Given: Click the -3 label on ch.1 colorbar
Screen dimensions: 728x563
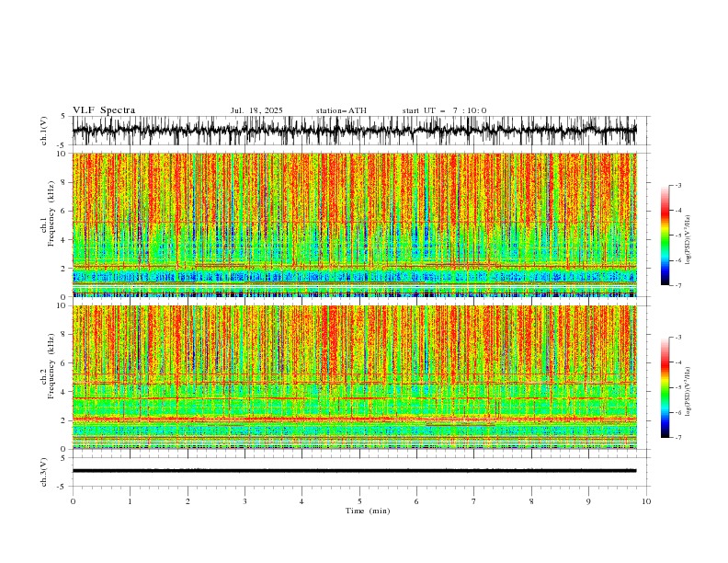Looking at the screenshot, I should tap(678, 185).
